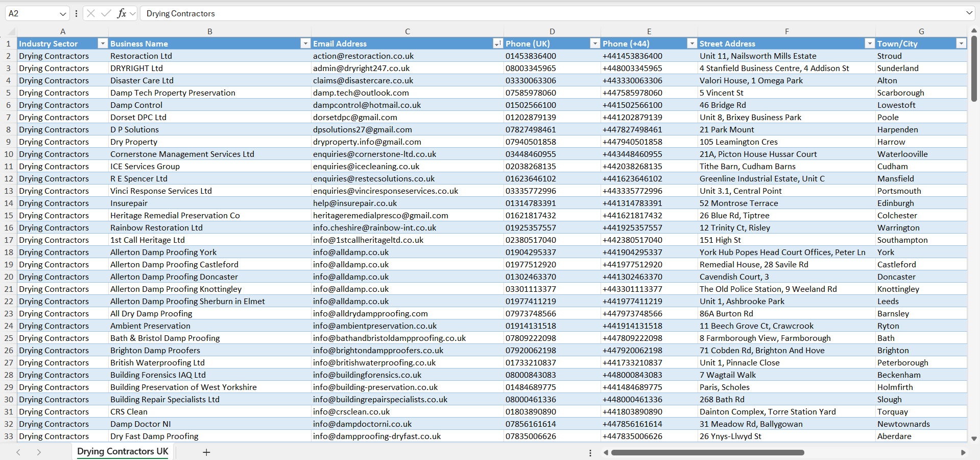Open the Email Address sort filter dropdown
980x460 pixels.
(x=497, y=43)
